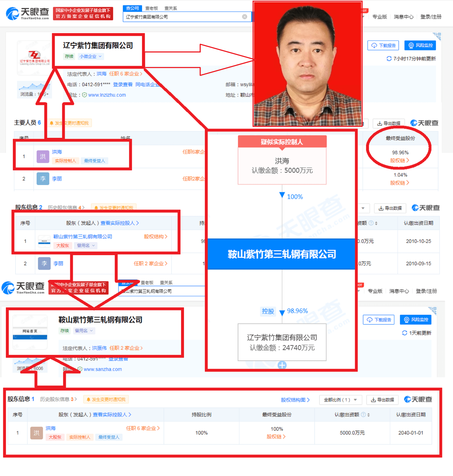453x476 pixels.
Task: Click 导出数据 in the 主要人员 section
Action: [x=389, y=123]
